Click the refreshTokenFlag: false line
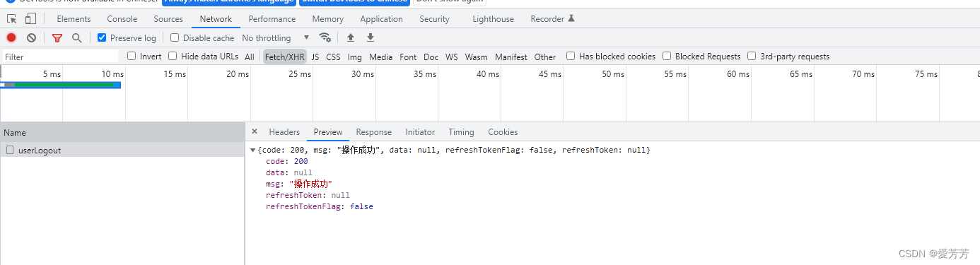This screenshot has height=265, width=980. pos(319,206)
